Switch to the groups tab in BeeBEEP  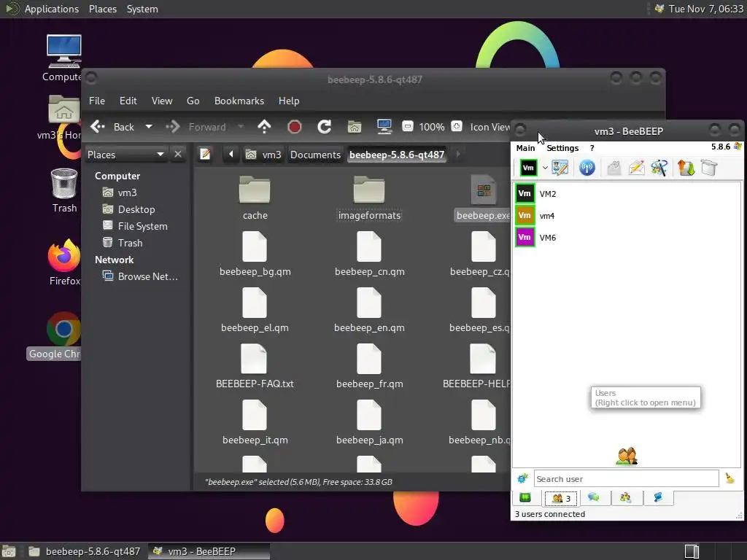625,497
